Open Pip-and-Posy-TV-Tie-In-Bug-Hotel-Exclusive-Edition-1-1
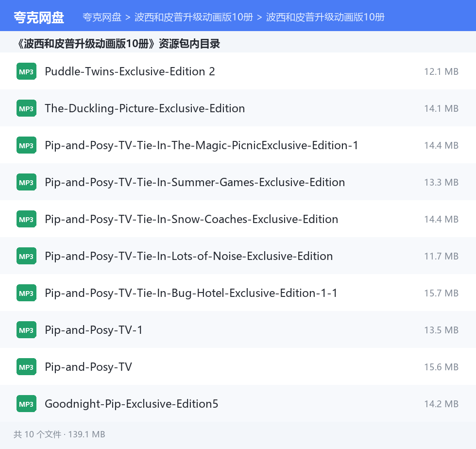476x449 pixels. click(191, 293)
